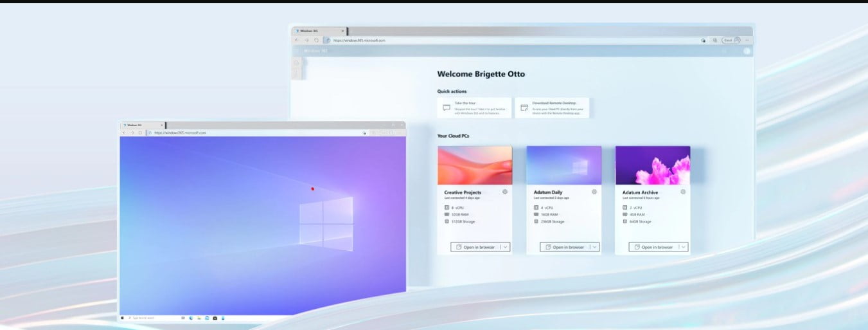Screen dimensions: 868x330
Task: Click Creative Projects thumbnail image
Action: pyautogui.click(x=475, y=165)
